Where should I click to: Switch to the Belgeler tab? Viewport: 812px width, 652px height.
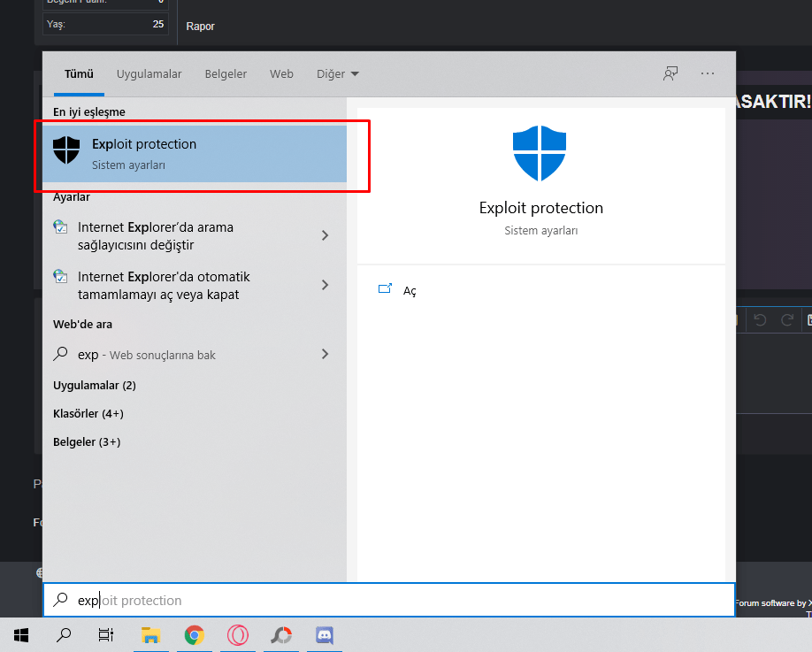(226, 74)
